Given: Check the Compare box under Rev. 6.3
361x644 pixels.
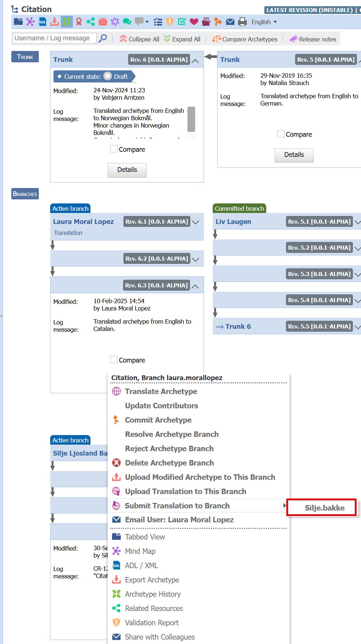Looking at the screenshot, I should click(114, 360).
